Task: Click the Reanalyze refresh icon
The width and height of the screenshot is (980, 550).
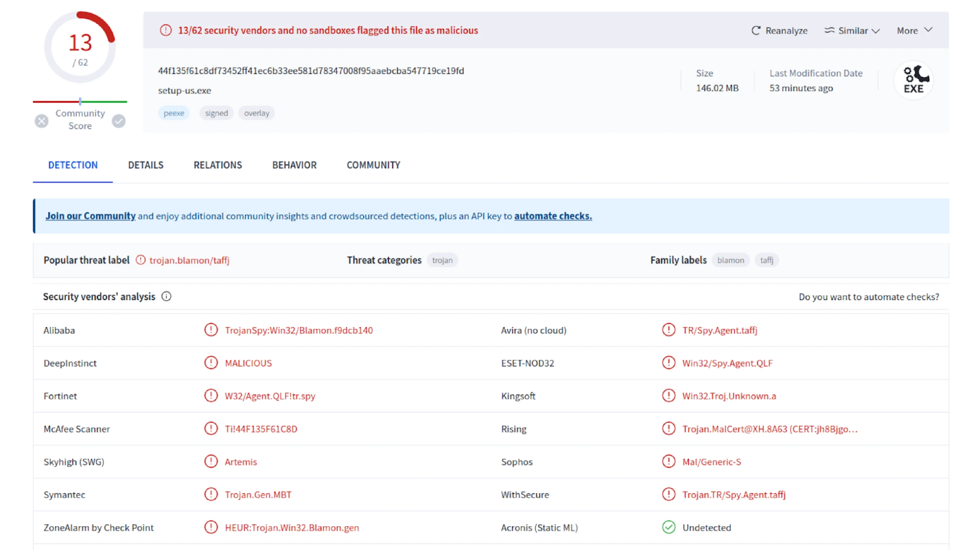Action: 756,31
